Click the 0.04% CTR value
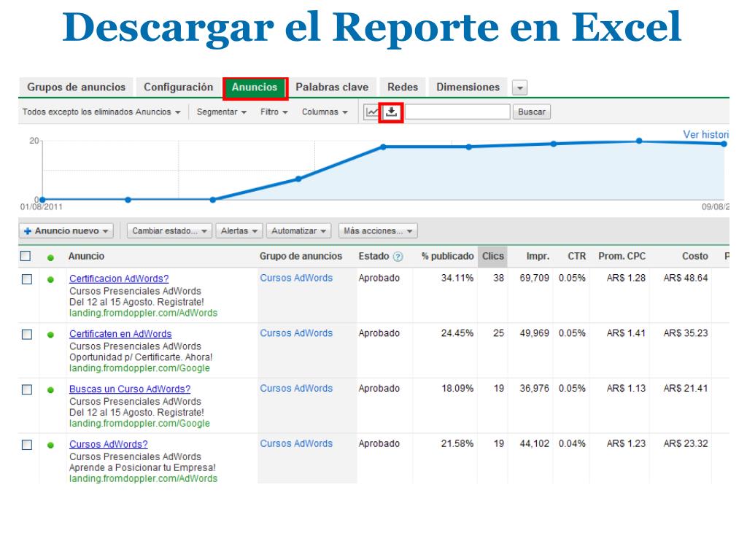 click(x=572, y=444)
